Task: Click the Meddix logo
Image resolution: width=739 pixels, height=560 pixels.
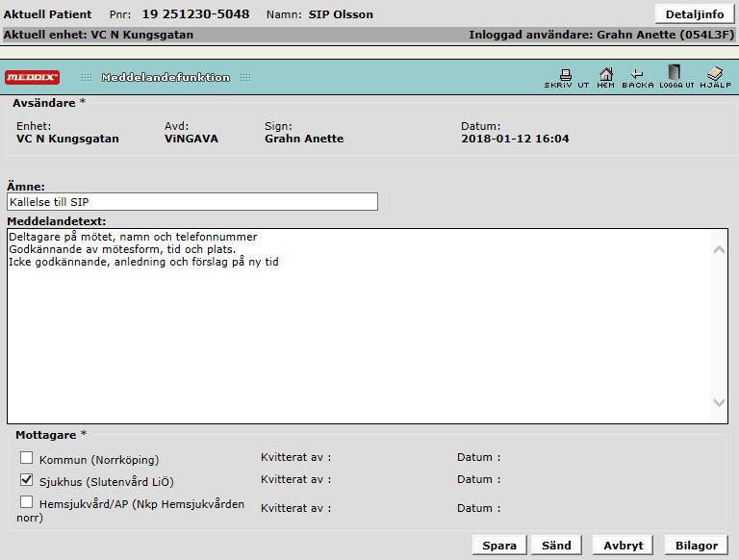Action: (32, 77)
